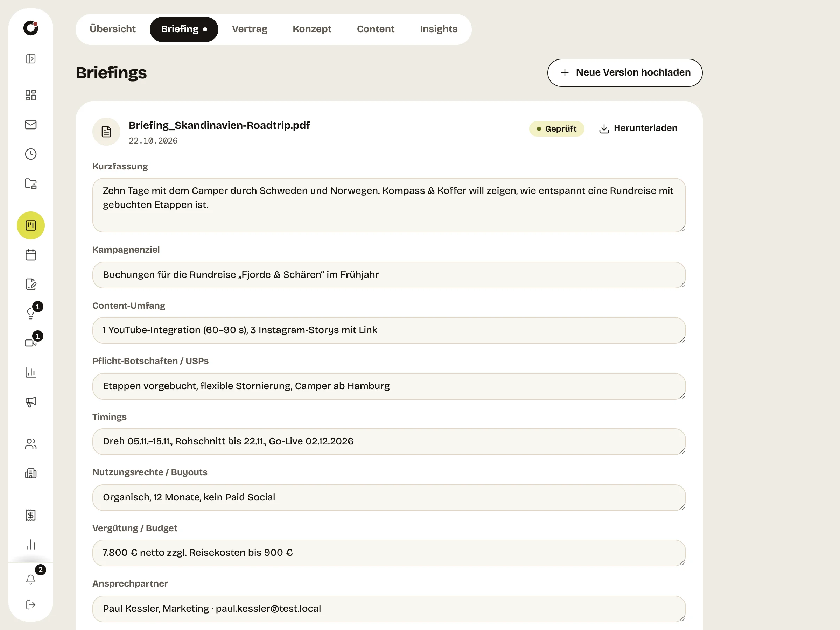
Task: Open the calendar icon in the sidebar
Action: click(31, 255)
